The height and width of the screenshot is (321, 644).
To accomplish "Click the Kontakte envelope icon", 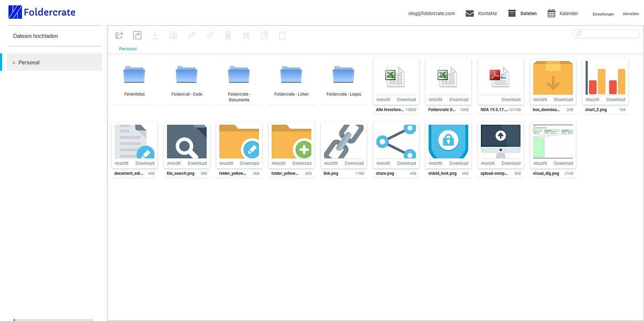I will [470, 13].
